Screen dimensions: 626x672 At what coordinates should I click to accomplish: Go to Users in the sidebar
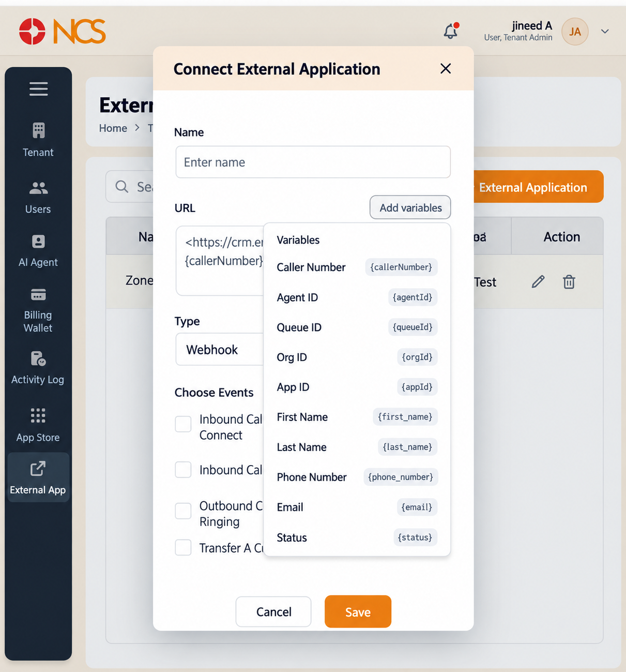tap(38, 198)
